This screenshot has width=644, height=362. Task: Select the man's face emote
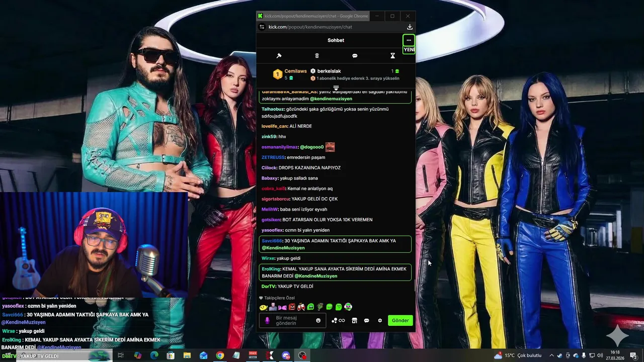[x=273, y=307]
